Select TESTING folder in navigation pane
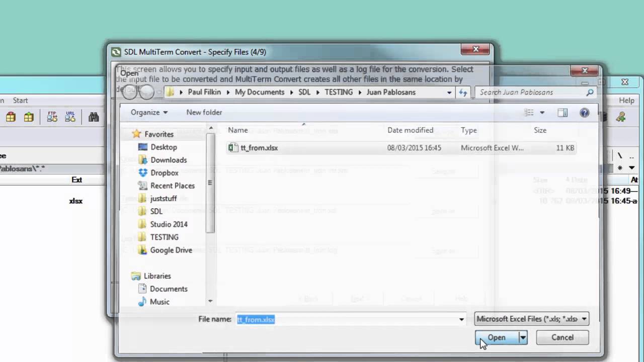 (x=164, y=237)
